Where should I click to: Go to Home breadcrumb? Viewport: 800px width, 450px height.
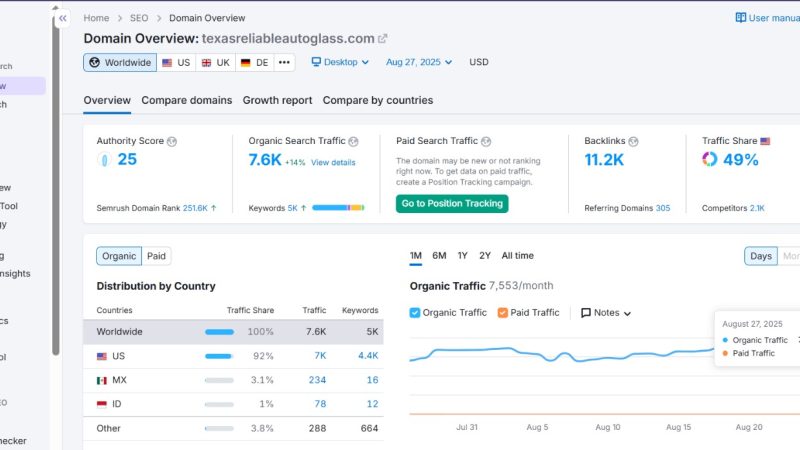click(x=96, y=18)
